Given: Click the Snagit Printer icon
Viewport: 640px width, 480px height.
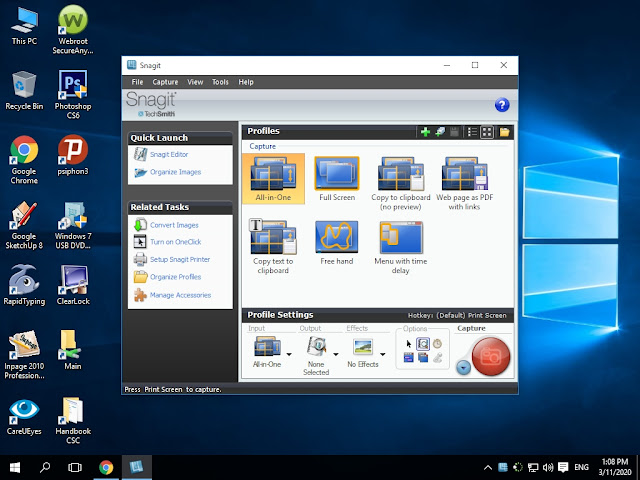Looking at the screenshot, I should pos(140,259).
